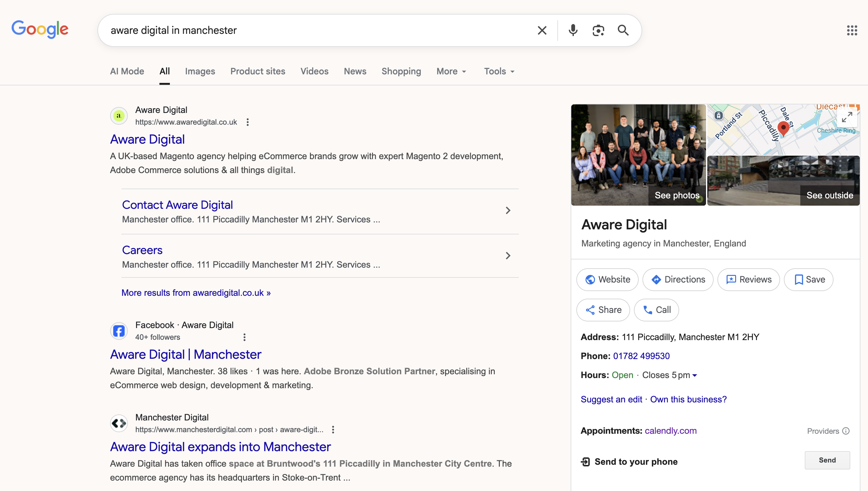This screenshot has height=491, width=868.
Task: Open the Aware Digital main result link
Action: (147, 139)
